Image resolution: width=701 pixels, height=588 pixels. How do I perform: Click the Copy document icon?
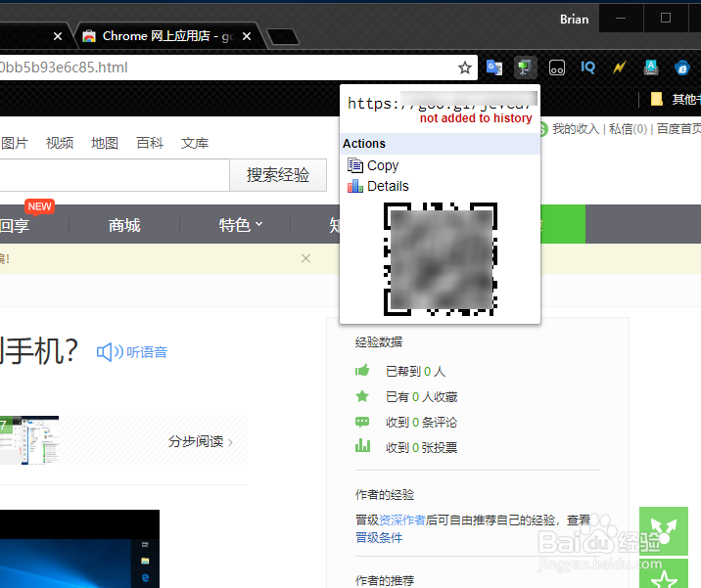click(x=355, y=165)
